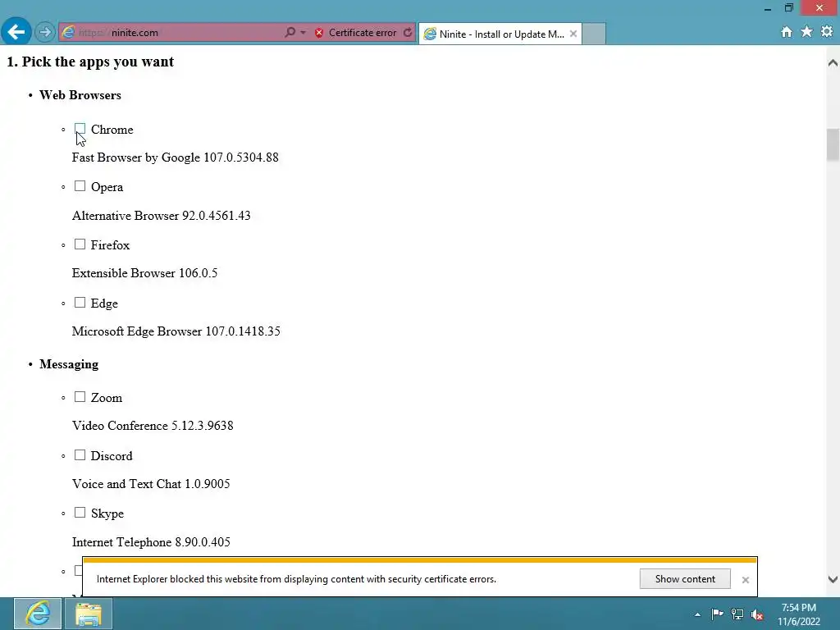Check the Chrome checkbox
This screenshot has height=630, width=840.
(x=80, y=129)
